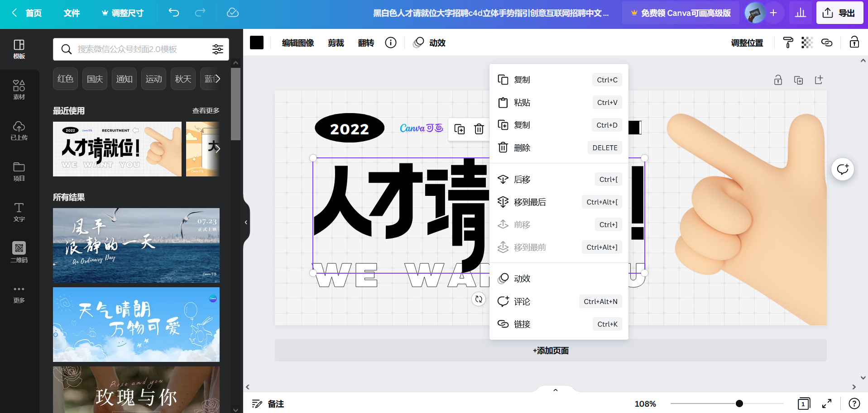Viewport: 868px width, 413px height.
Task: Select 链接 link in context menu
Action: 559,324
